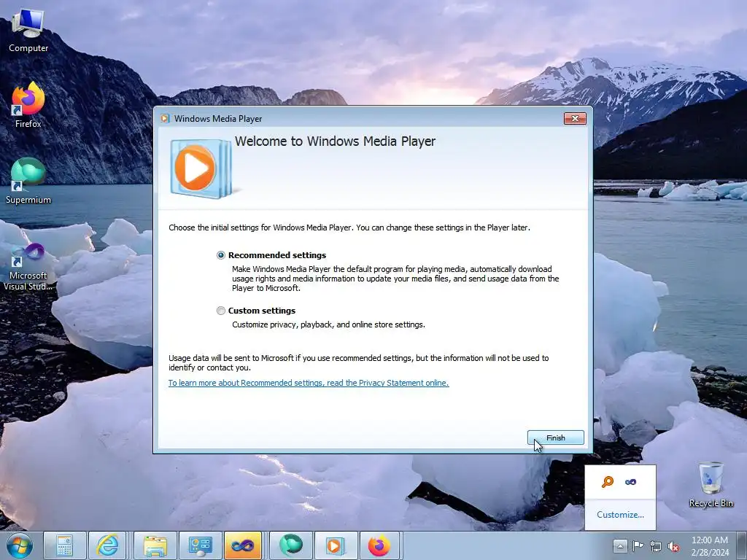Open the Privacy Statement online link
This screenshot has height=560, width=747.
(x=309, y=383)
